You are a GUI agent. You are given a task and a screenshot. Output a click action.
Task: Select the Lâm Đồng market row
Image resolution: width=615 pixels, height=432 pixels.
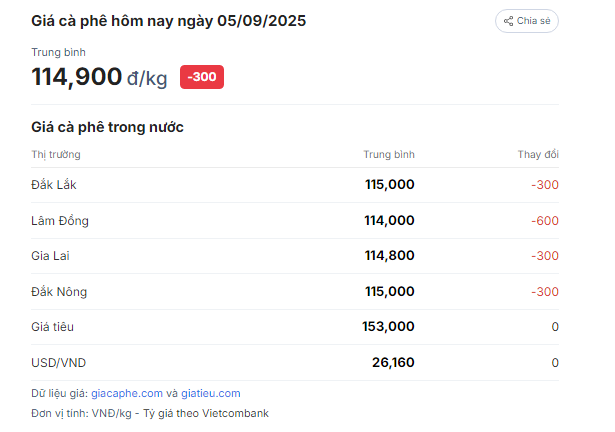[x=295, y=221]
